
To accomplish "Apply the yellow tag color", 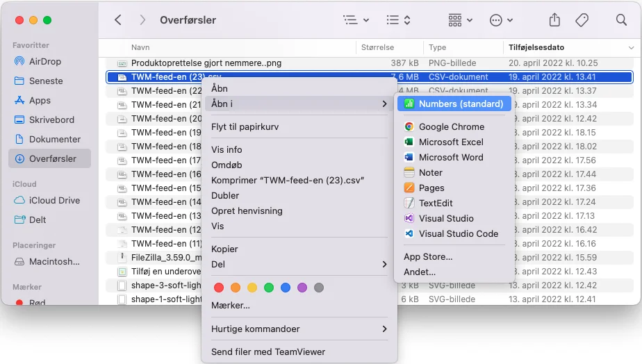I will click(x=252, y=288).
